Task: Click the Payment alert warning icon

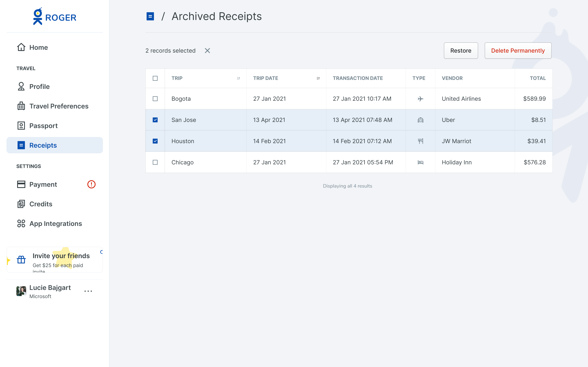Action: pyautogui.click(x=91, y=184)
